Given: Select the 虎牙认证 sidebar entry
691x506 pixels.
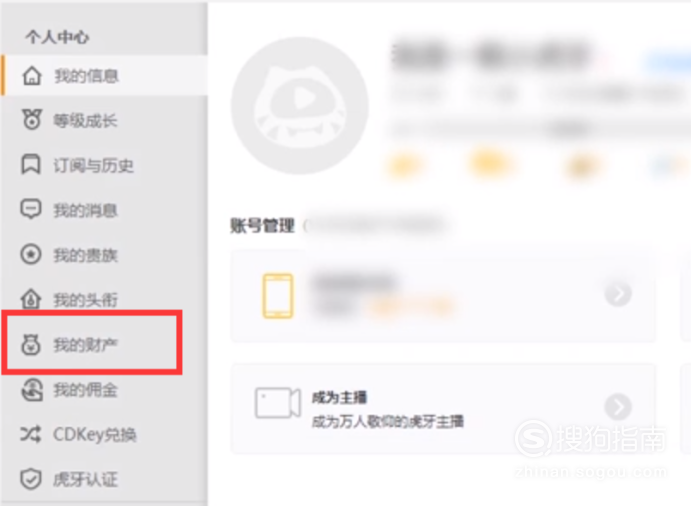Looking at the screenshot, I should [104, 479].
